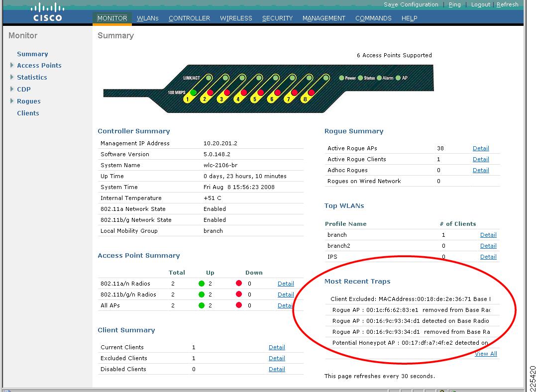
Task: Switch to the CONTROLLER menu
Action: (x=190, y=18)
